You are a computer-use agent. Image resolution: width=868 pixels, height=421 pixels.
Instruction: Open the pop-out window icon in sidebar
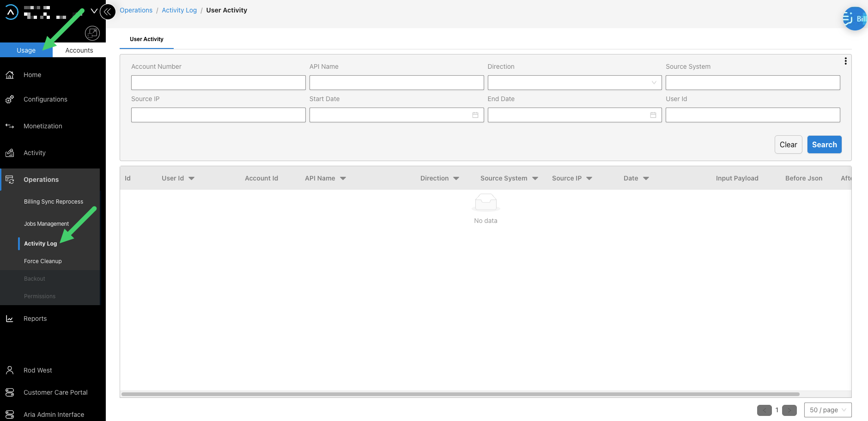[92, 33]
